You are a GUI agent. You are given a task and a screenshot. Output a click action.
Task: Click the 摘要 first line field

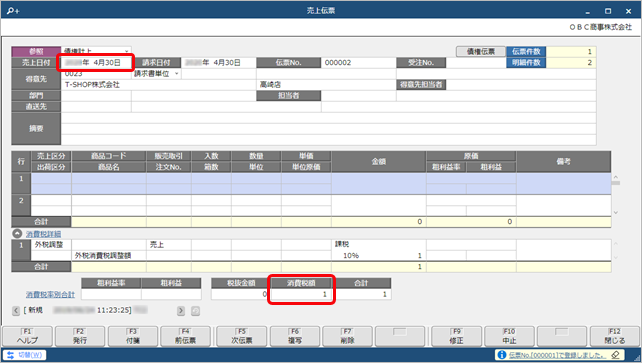click(x=328, y=118)
